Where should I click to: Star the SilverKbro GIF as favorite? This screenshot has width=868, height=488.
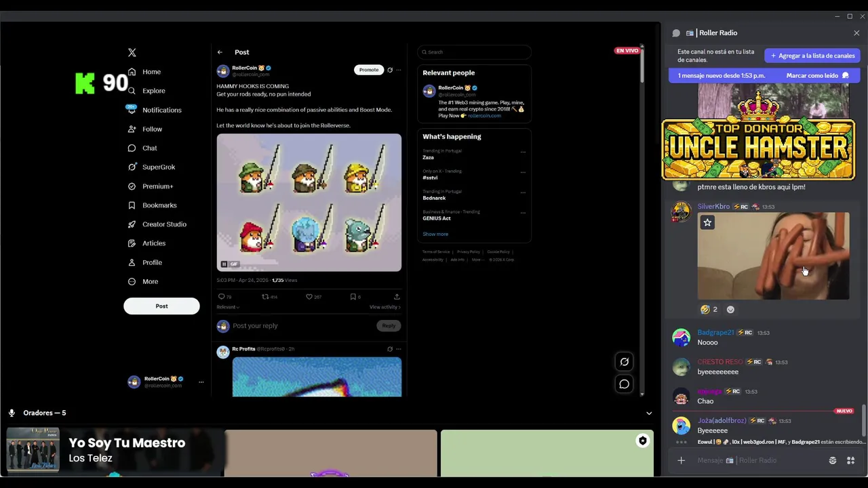point(707,222)
